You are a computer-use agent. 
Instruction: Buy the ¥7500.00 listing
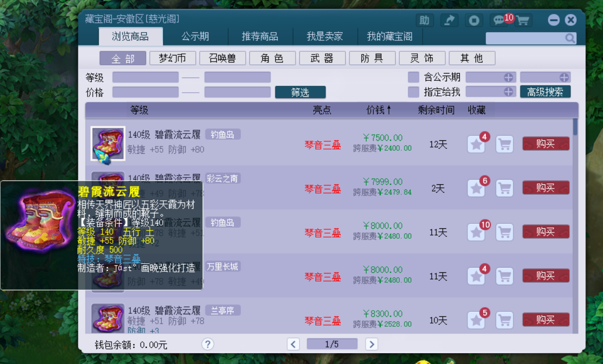click(x=545, y=144)
